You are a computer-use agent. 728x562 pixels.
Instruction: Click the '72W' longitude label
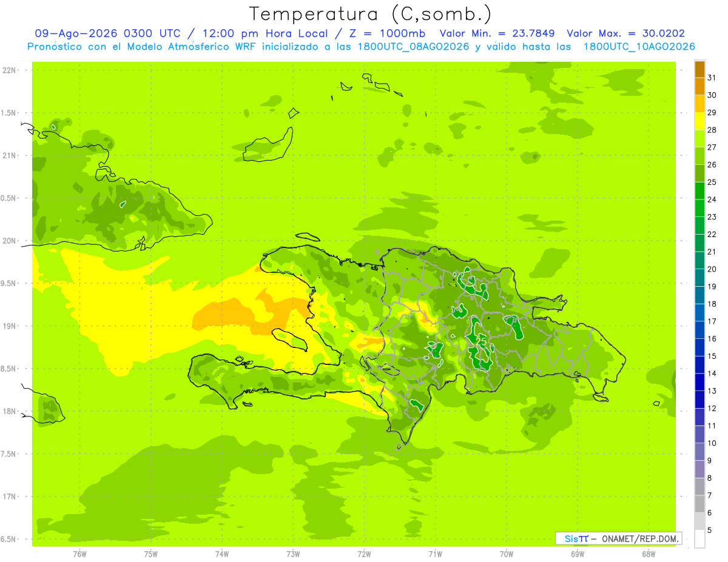364,554
